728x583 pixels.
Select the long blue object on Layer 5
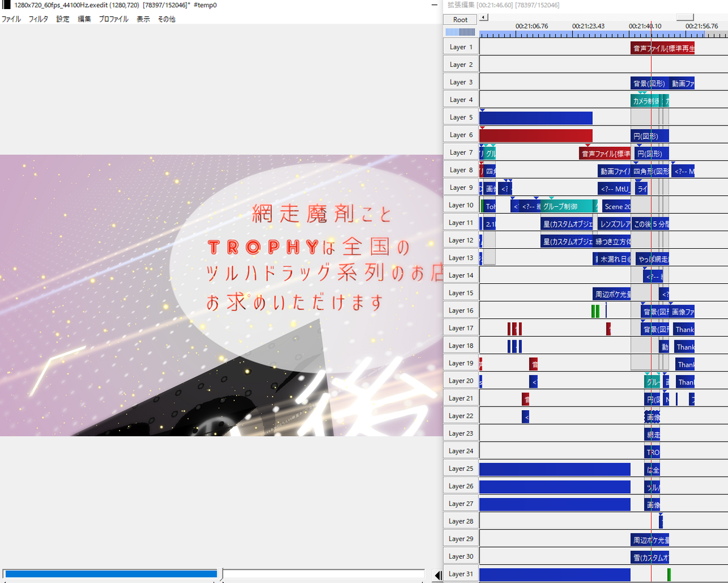536,118
